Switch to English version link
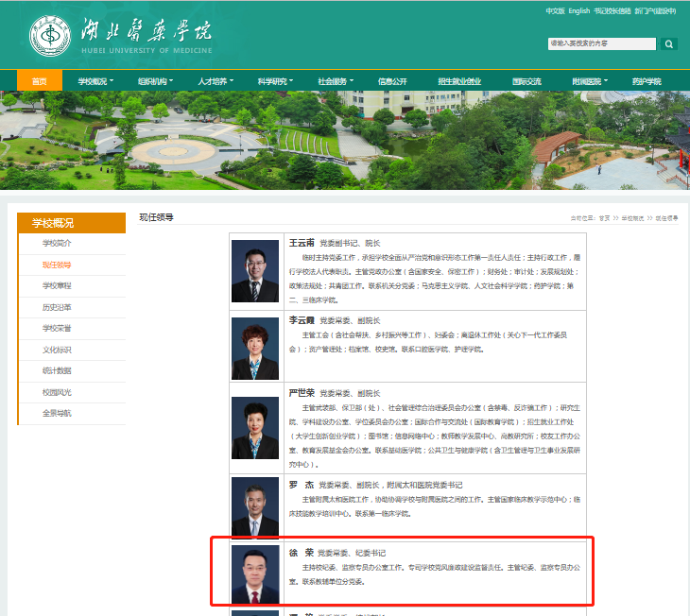 coord(579,11)
